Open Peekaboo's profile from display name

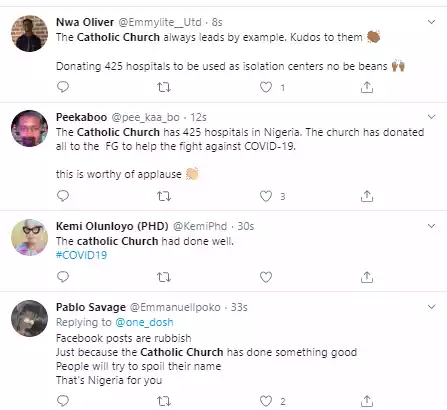coord(81,117)
